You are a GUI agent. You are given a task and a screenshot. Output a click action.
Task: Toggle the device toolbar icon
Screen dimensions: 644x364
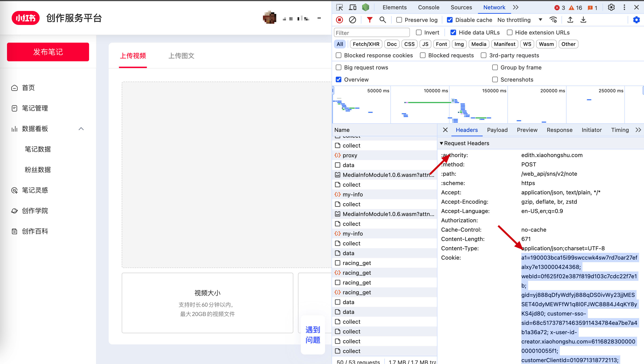pyautogui.click(x=352, y=7)
